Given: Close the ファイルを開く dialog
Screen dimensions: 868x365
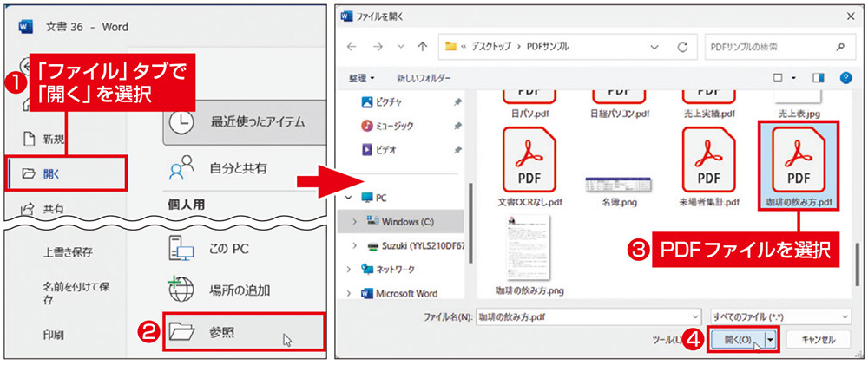Looking at the screenshot, I should [x=851, y=16].
